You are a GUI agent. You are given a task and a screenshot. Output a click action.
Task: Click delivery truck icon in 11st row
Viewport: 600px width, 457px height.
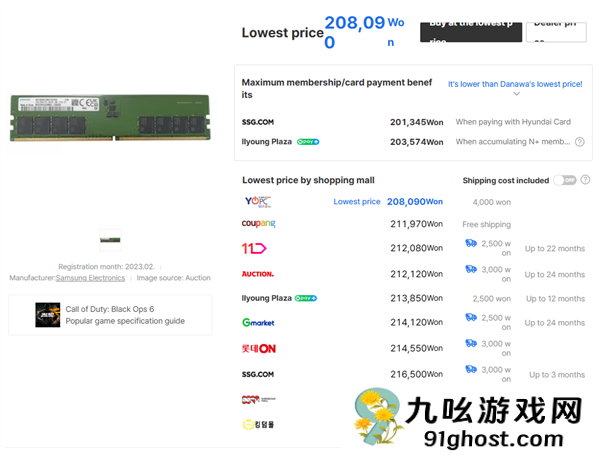(x=471, y=243)
